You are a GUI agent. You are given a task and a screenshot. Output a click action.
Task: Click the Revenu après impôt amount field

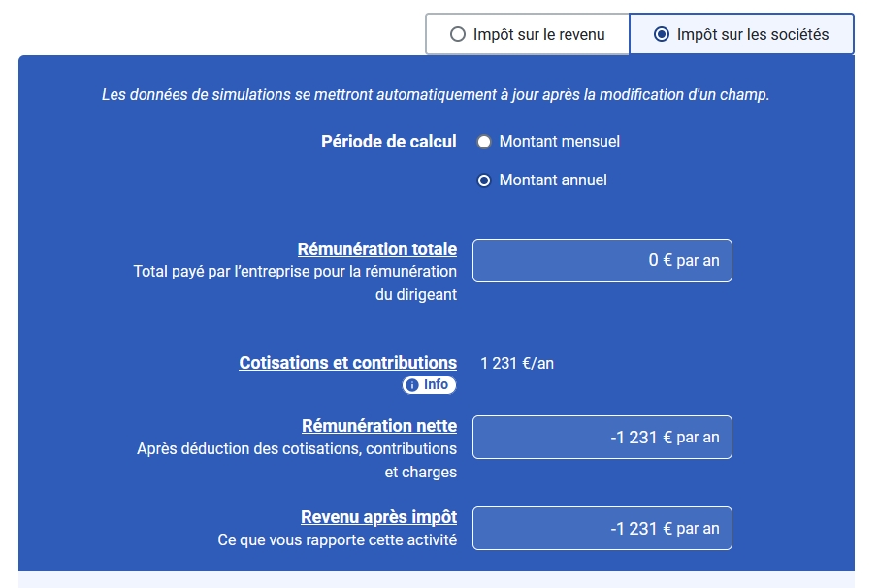pos(602,528)
